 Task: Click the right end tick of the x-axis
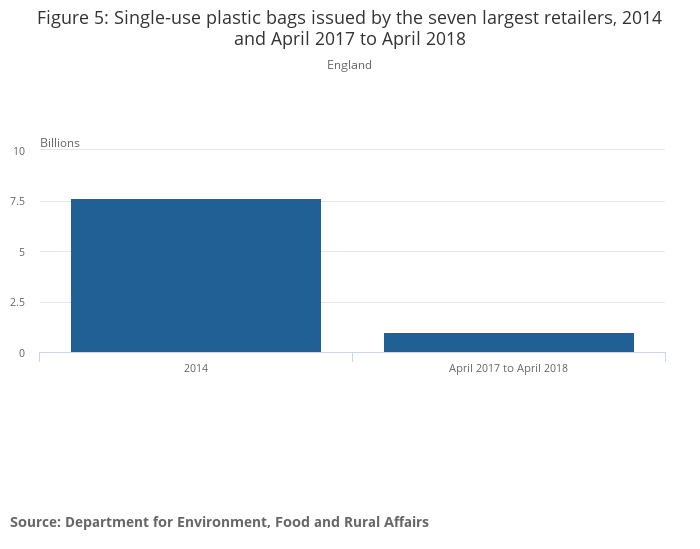[x=665, y=357]
